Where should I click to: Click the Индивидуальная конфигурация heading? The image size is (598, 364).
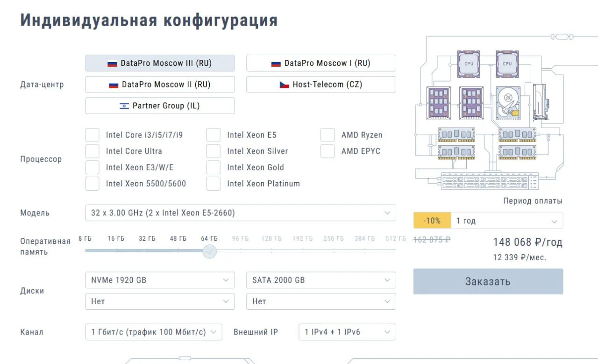click(149, 21)
